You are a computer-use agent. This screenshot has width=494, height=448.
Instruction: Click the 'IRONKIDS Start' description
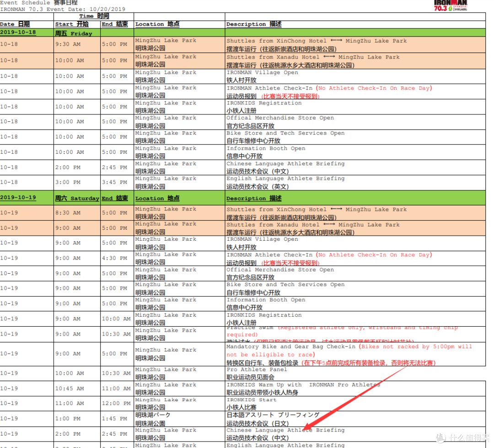(252, 400)
